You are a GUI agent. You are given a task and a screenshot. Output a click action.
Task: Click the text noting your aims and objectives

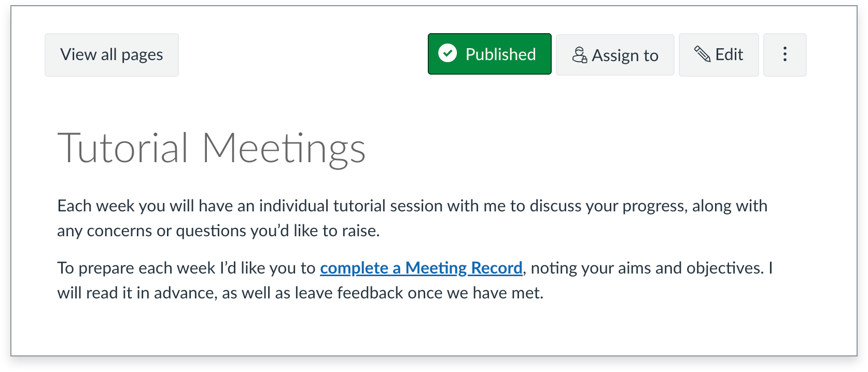[x=647, y=268]
